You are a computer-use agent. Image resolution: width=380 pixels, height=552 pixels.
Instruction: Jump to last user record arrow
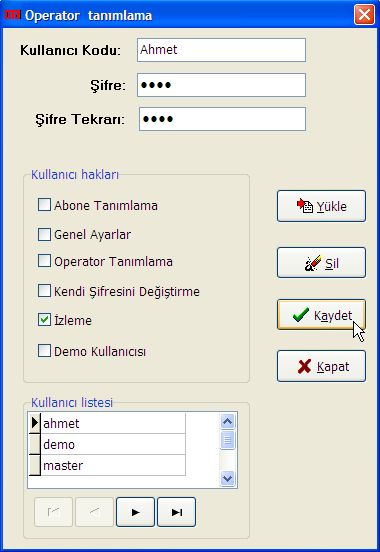[x=176, y=512]
